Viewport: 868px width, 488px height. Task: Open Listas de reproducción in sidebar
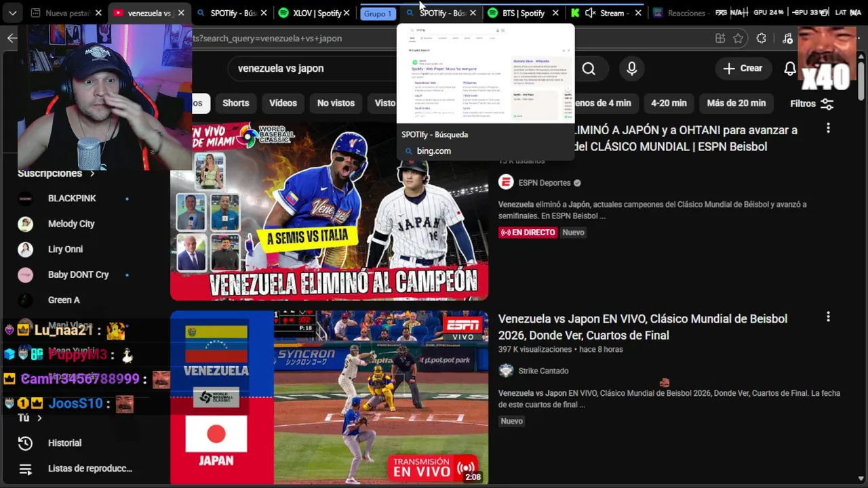(x=90, y=468)
